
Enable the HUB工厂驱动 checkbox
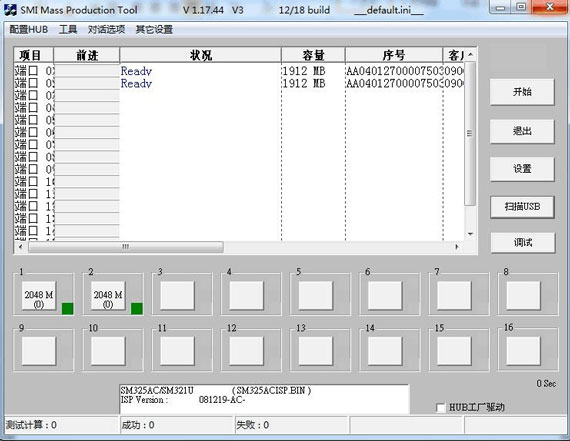pyautogui.click(x=440, y=408)
